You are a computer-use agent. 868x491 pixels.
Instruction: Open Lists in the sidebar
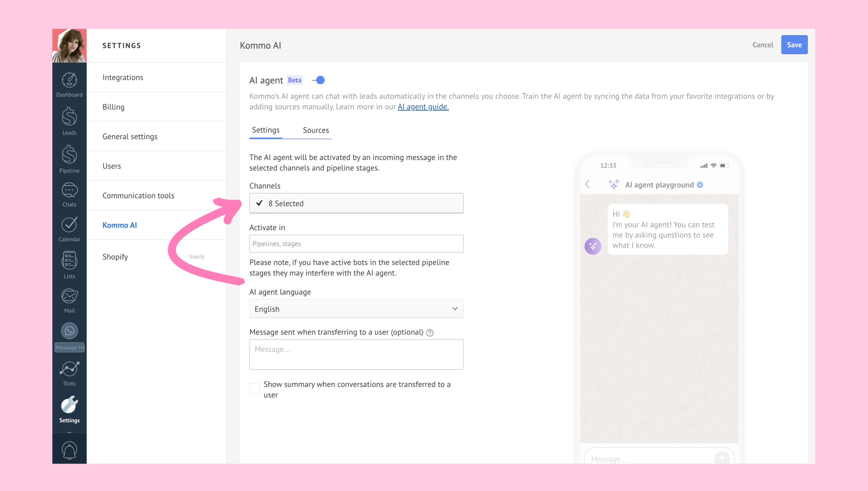(69, 265)
